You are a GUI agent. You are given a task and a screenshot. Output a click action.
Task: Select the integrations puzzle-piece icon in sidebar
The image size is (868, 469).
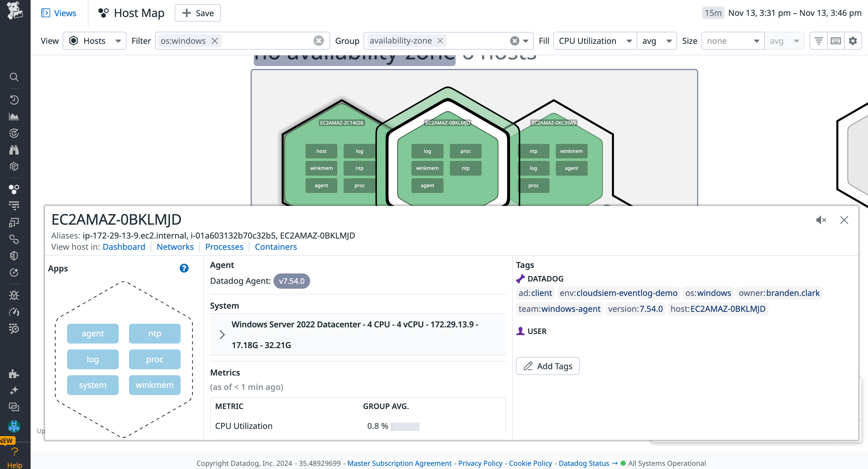click(x=14, y=374)
